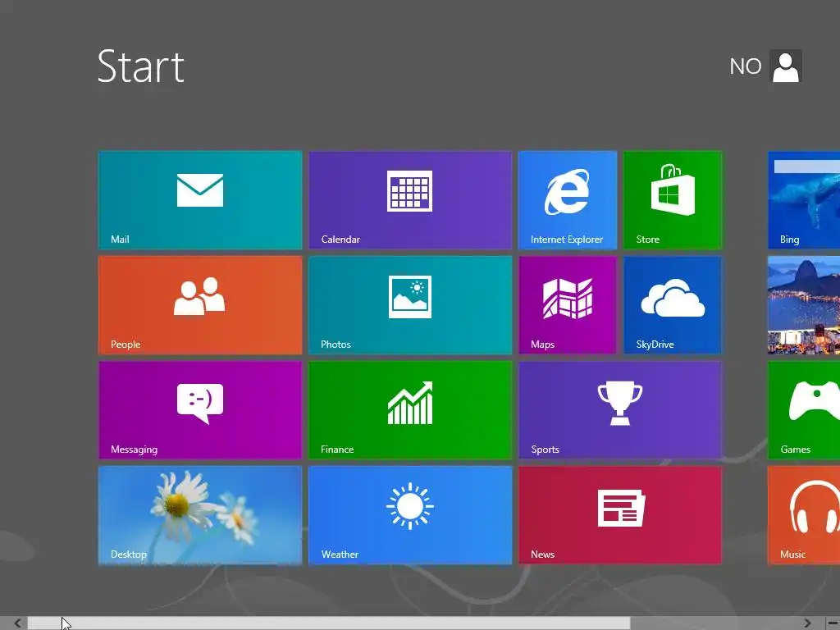Open the News tile

(620, 515)
